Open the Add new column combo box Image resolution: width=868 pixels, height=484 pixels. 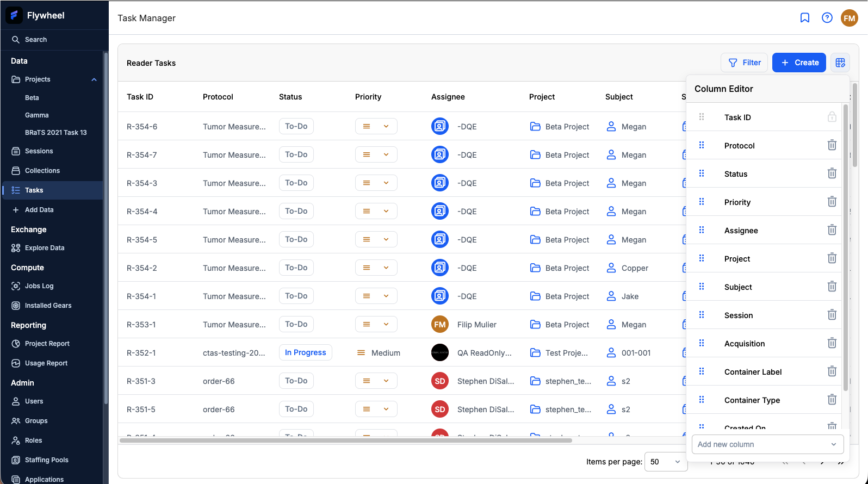coord(767,444)
